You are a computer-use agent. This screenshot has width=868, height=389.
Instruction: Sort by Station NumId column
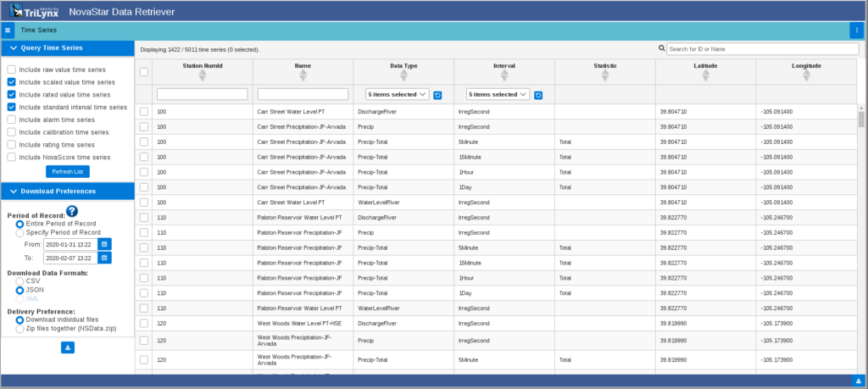coord(202,75)
